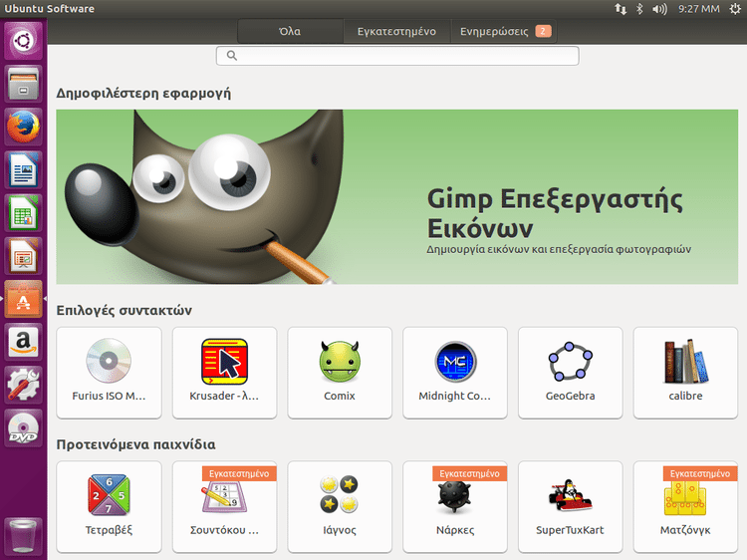Open the Comix green monster icon

tap(340, 362)
